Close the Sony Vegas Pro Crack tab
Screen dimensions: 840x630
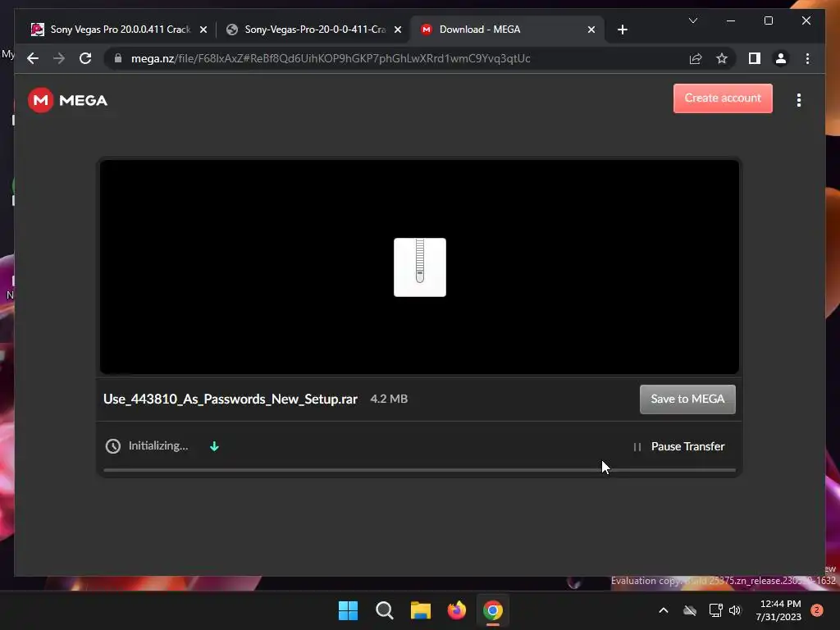pos(203,30)
